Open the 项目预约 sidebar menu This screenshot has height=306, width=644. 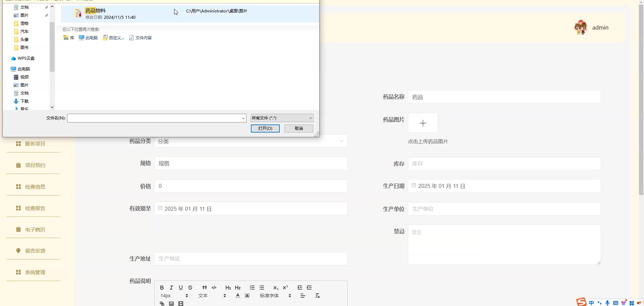34,165
